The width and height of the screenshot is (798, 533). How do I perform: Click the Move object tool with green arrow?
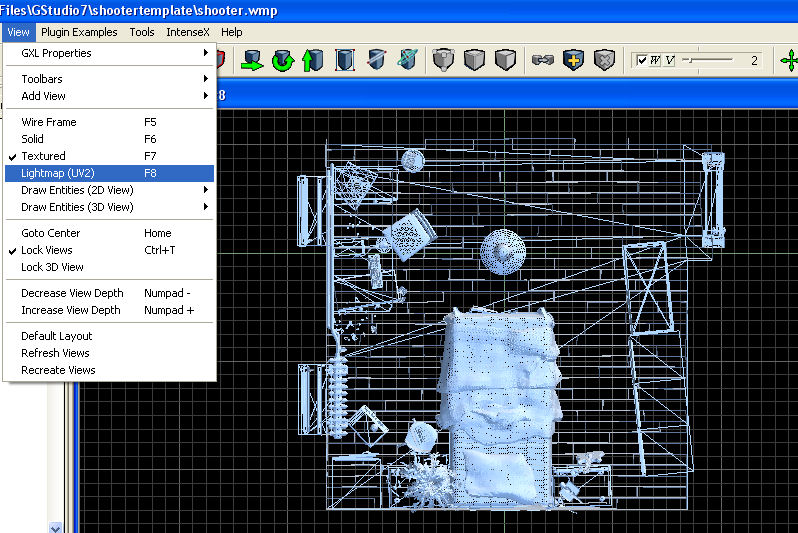[251, 61]
